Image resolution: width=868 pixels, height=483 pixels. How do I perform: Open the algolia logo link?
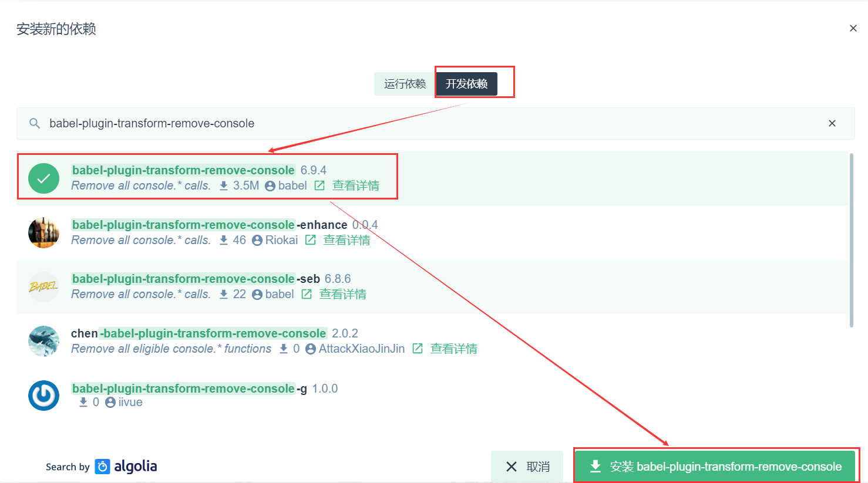126,467
